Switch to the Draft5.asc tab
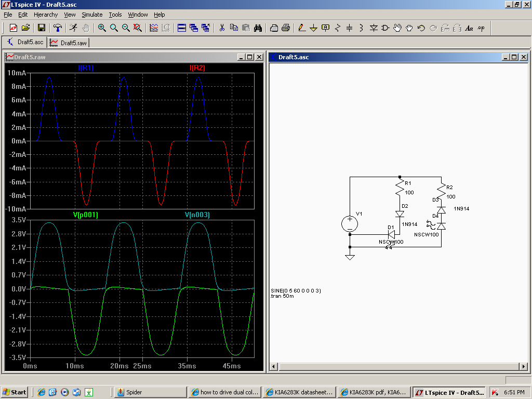532x399 pixels. (25, 42)
